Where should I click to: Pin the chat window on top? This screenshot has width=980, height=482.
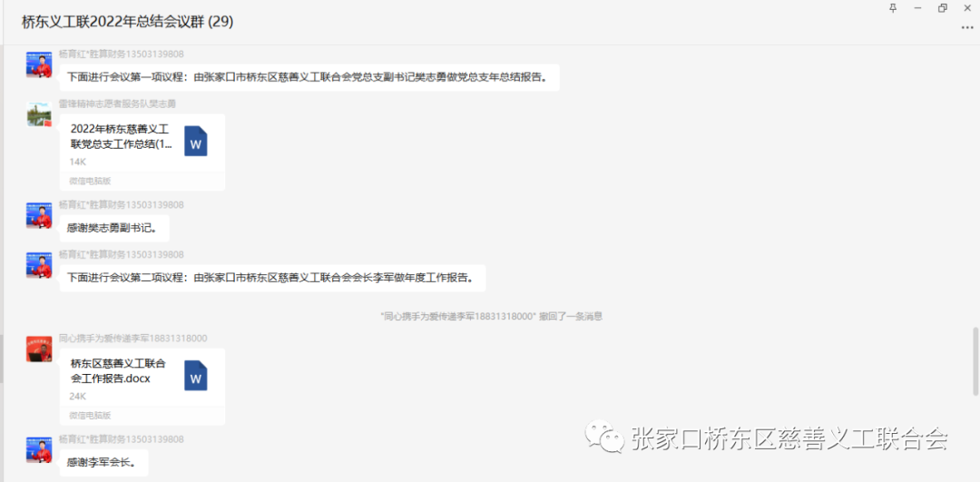click(x=893, y=8)
